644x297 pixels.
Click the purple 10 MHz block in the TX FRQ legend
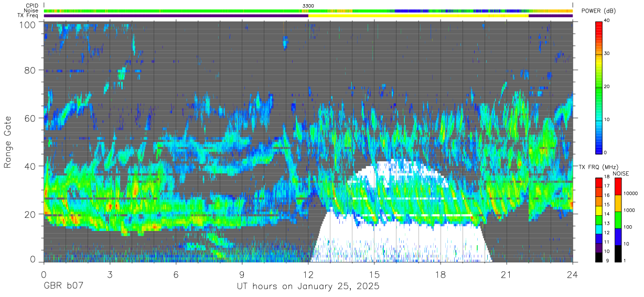(599, 248)
